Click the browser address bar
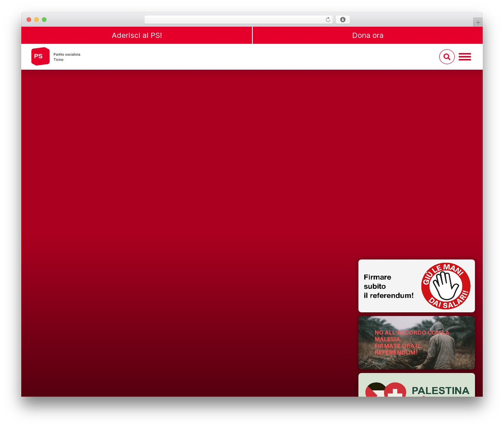Image resolution: width=504 pixels, height=427 pixels. coord(238,20)
